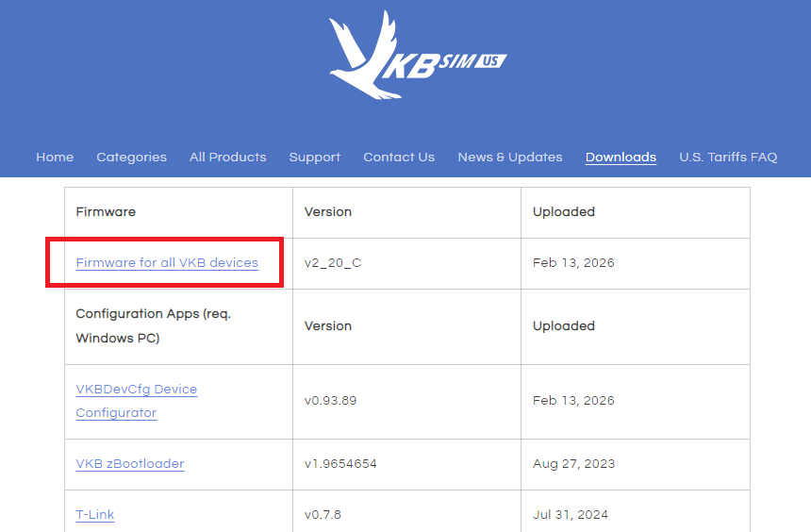
Task: Click the v1.9654654 version cell
Action: [x=340, y=464]
